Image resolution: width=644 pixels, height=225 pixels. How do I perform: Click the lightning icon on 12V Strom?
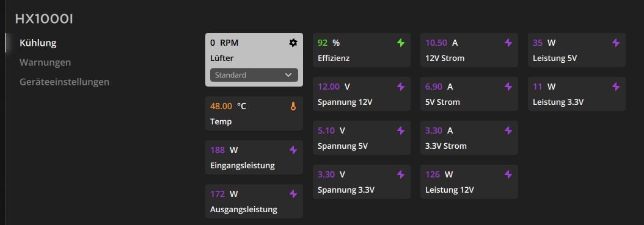pyautogui.click(x=508, y=43)
